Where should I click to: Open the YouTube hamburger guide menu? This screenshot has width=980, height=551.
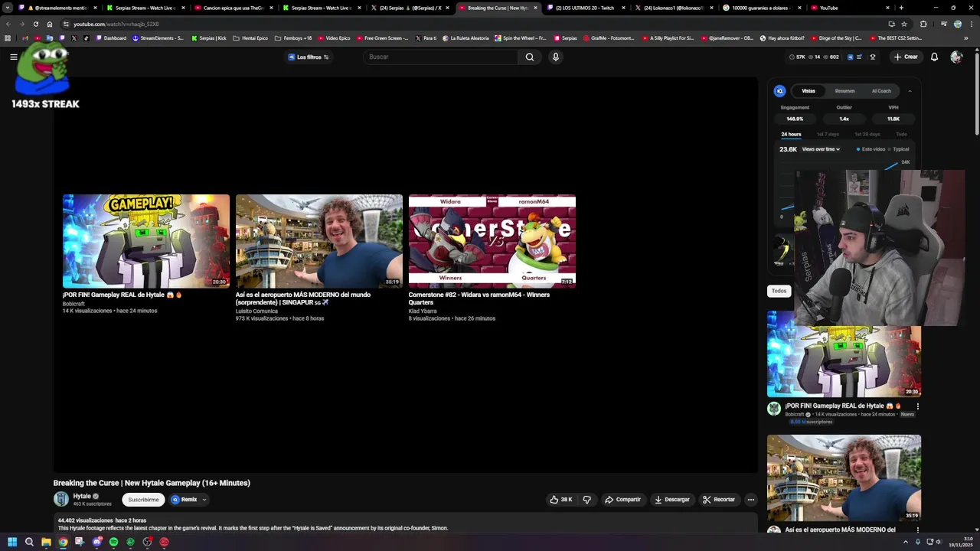coord(14,57)
